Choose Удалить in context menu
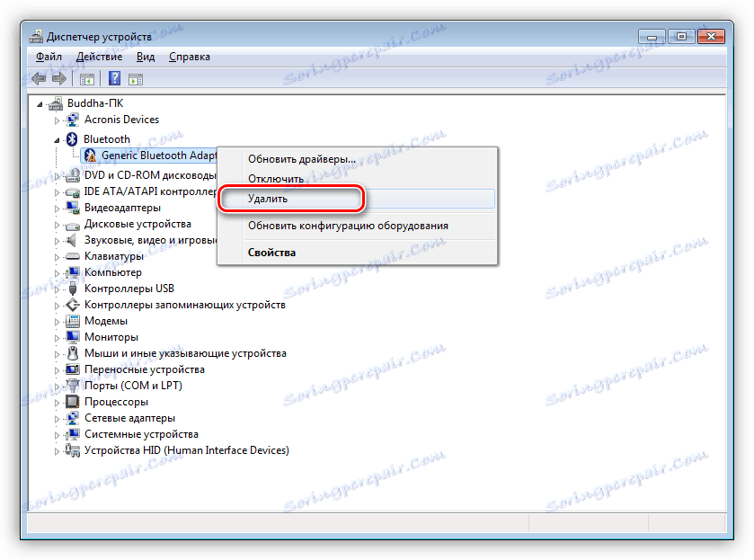Image resolution: width=754 pixels, height=560 pixels. point(357,199)
